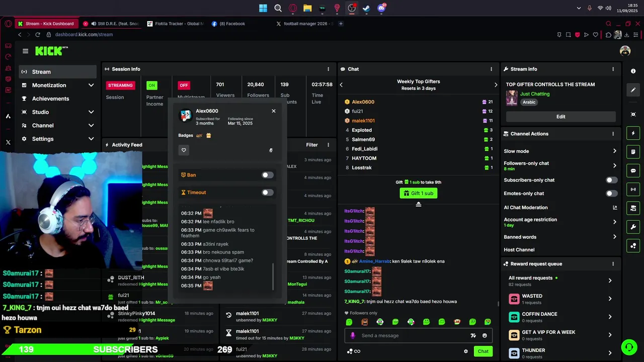Open AI Chat Moderation external link icon
Viewport: 644px width, 362px height.
tap(615, 208)
